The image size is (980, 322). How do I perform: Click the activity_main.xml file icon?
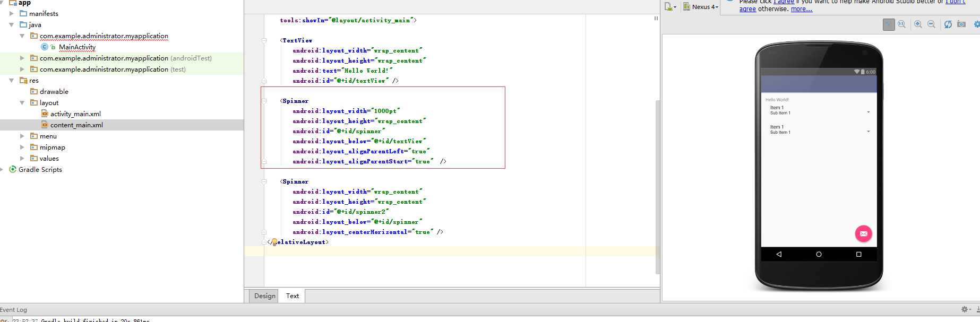(45, 114)
